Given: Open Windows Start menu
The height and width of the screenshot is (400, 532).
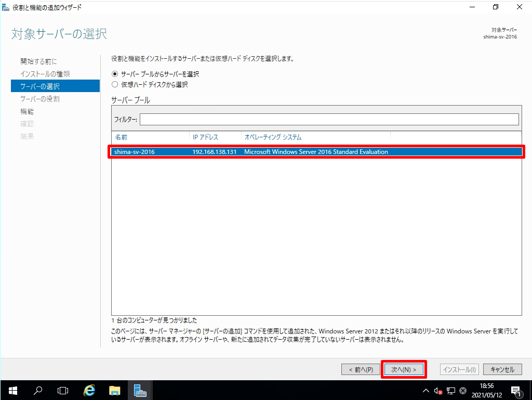Looking at the screenshot, I should coord(13,391).
